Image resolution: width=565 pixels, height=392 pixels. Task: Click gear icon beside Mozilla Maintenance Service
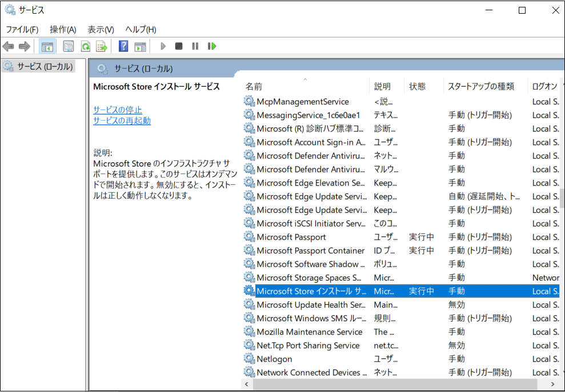tap(249, 332)
